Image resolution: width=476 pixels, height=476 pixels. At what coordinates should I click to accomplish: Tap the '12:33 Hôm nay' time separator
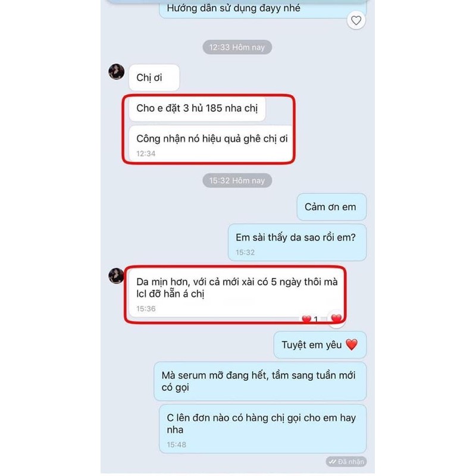click(237, 48)
